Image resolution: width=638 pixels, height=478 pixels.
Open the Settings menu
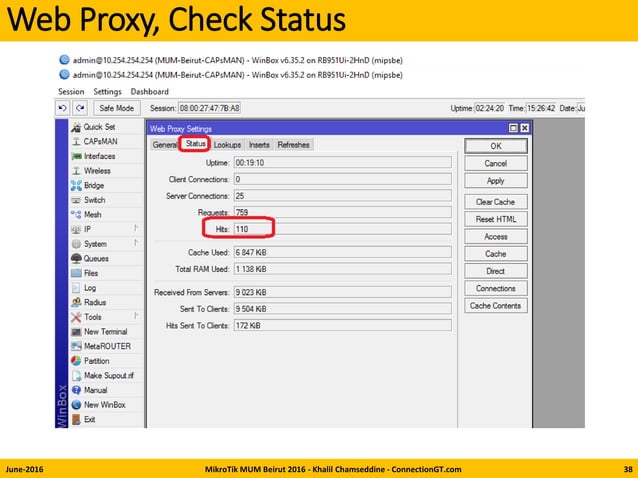[x=107, y=92]
